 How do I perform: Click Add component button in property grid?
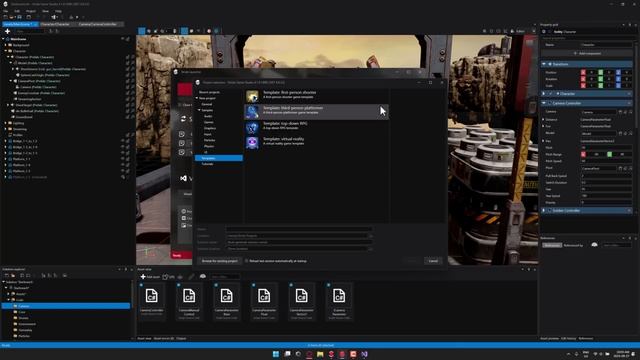(587, 53)
